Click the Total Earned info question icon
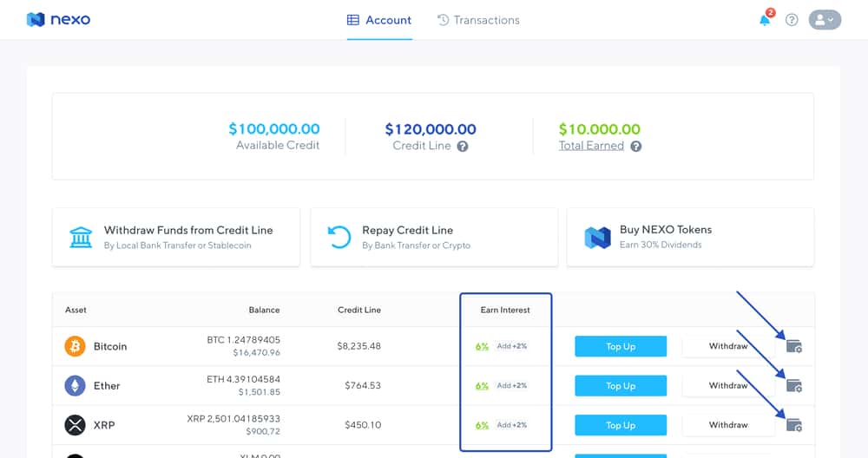This screenshot has width=868, height=458. pyautogui.click(x=636, y=147)
